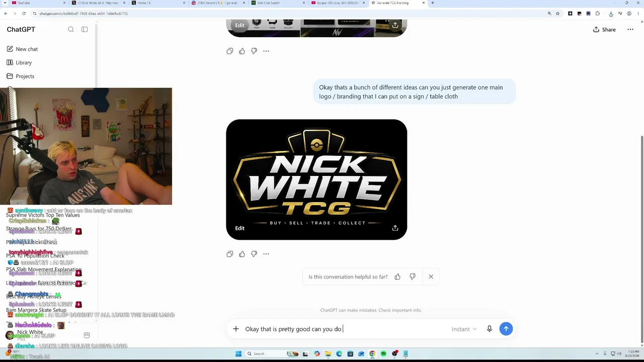The image size is (644, 362).
Task: Open Microsoft Edge from the taskbar
Action: click(x=339, y=354)
